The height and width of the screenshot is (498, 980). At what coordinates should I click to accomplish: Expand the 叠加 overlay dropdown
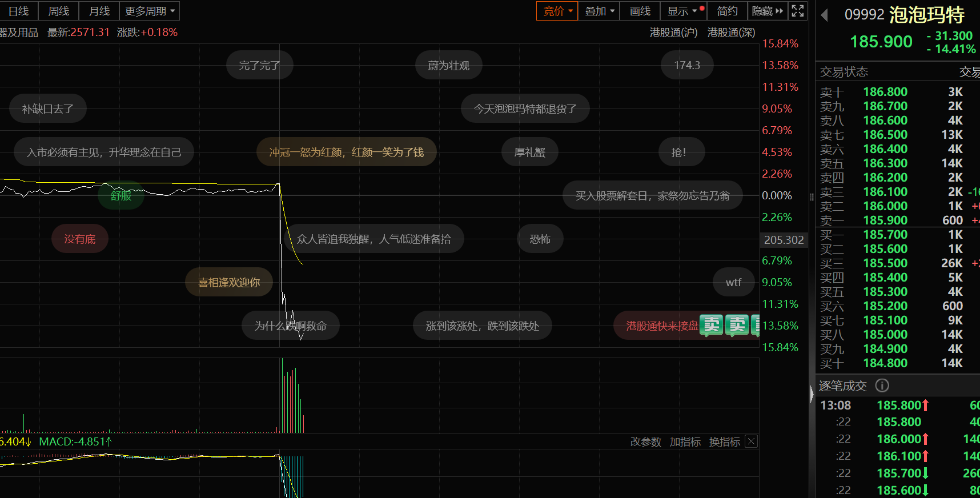tap(599, 11)
